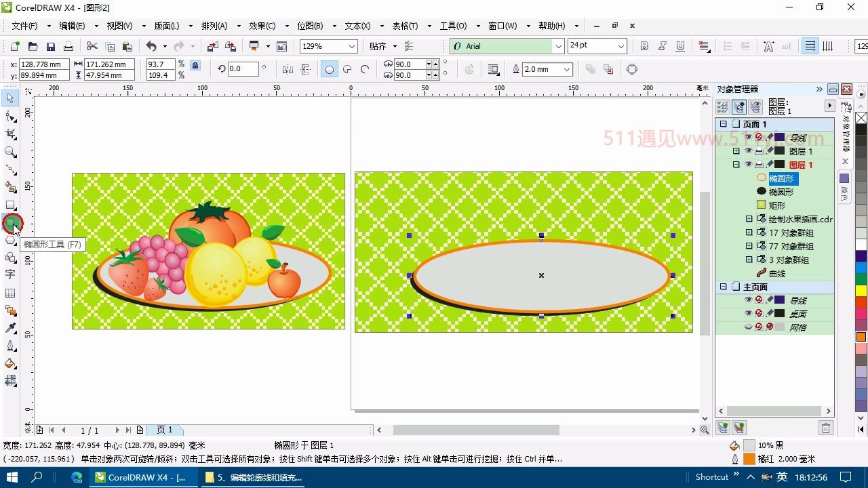
Task: Collapse the 页面 1 tree node
Action: click(x=724, y=124)
